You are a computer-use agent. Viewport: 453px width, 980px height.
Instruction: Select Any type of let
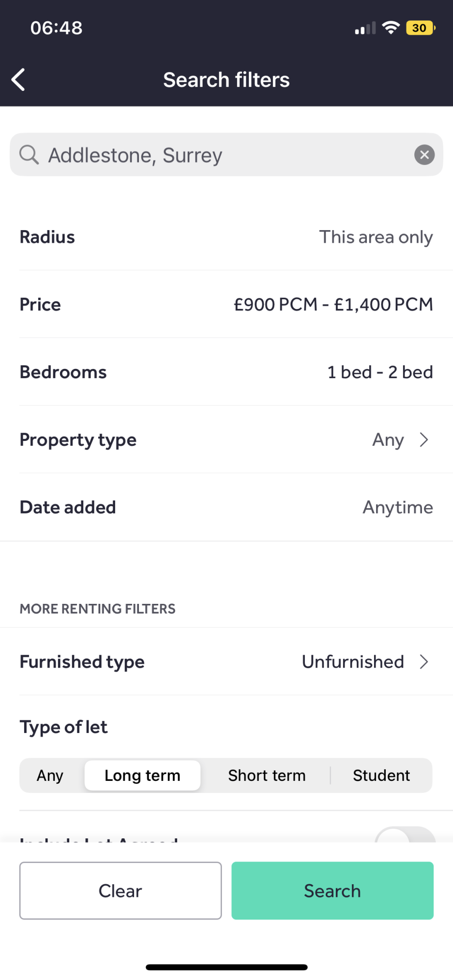(50, 775)
